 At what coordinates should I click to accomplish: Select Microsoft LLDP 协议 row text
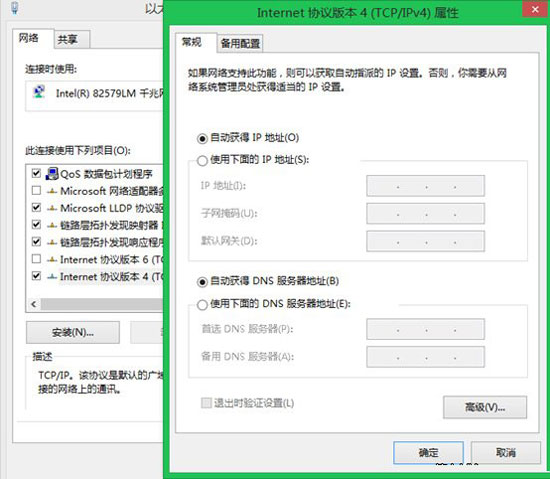[x=112, y=208]
